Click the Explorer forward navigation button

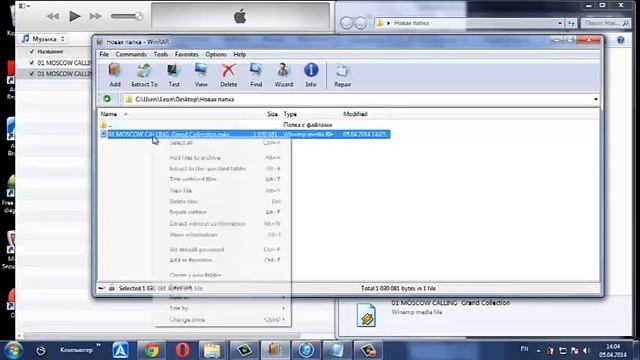361,23
